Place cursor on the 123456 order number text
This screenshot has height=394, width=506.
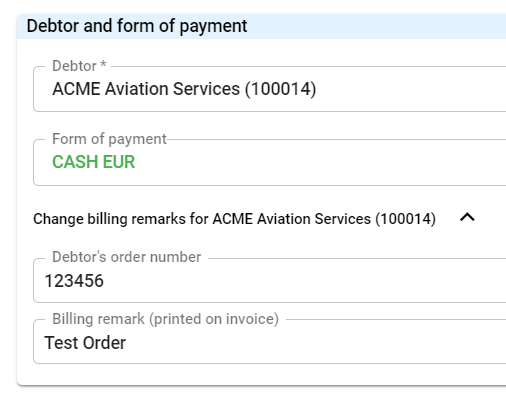tap(74, 281)
